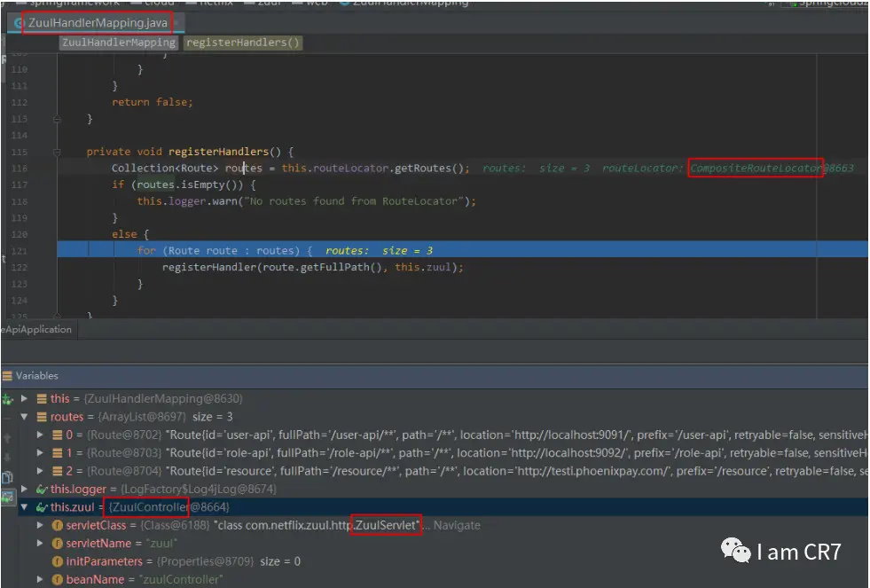Click the Variables panel header icon

[7, 376]
